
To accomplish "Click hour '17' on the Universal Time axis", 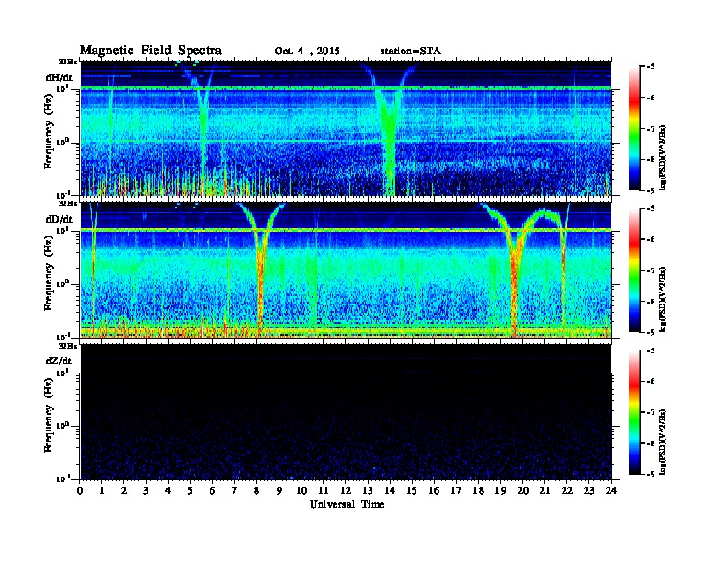I will click(457, 491).
